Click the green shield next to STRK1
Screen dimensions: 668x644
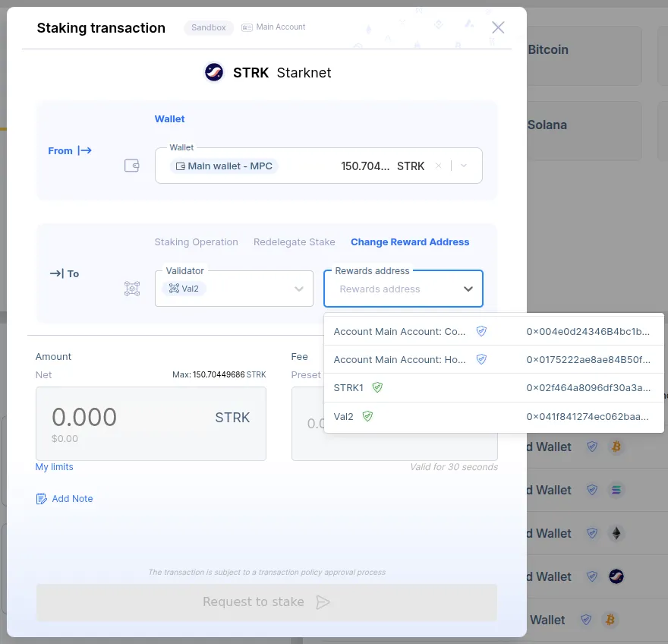click(x=377, y=387)
